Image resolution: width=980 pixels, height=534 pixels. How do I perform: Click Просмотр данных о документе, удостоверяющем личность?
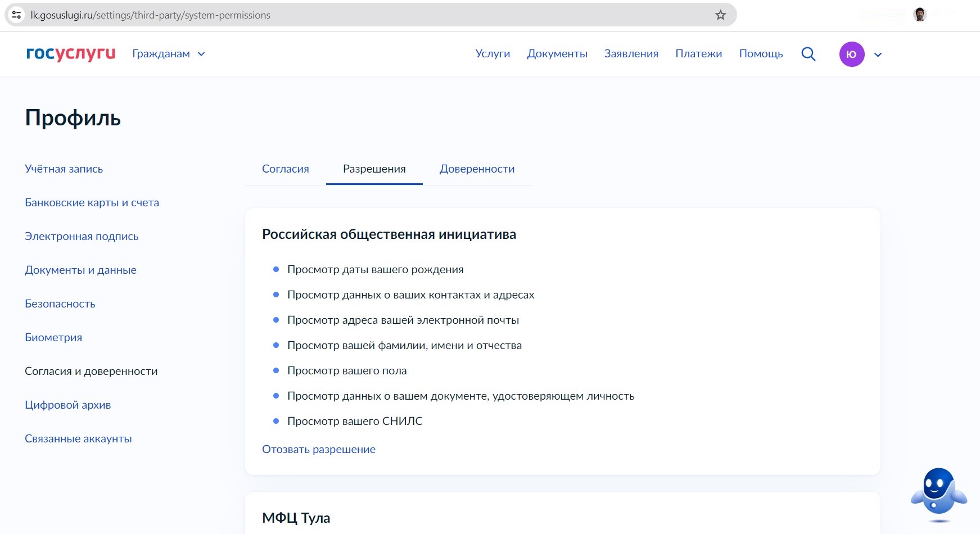(461, 396)
